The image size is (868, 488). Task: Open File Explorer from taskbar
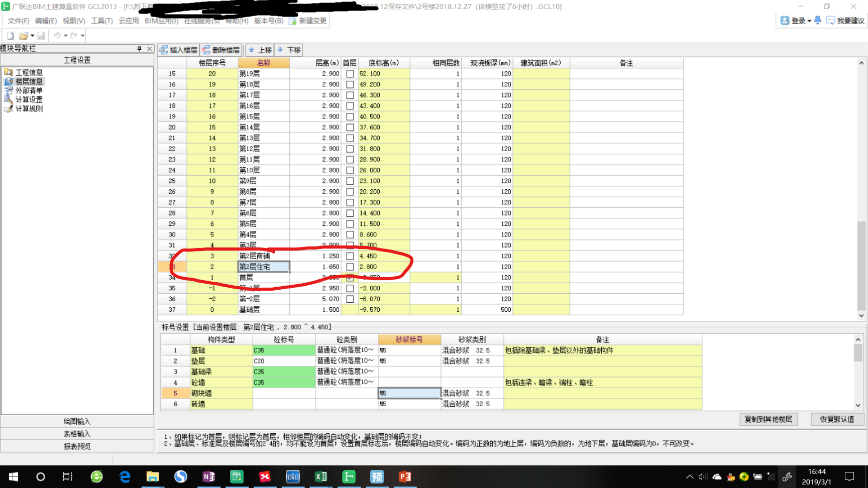click(153, 476)
